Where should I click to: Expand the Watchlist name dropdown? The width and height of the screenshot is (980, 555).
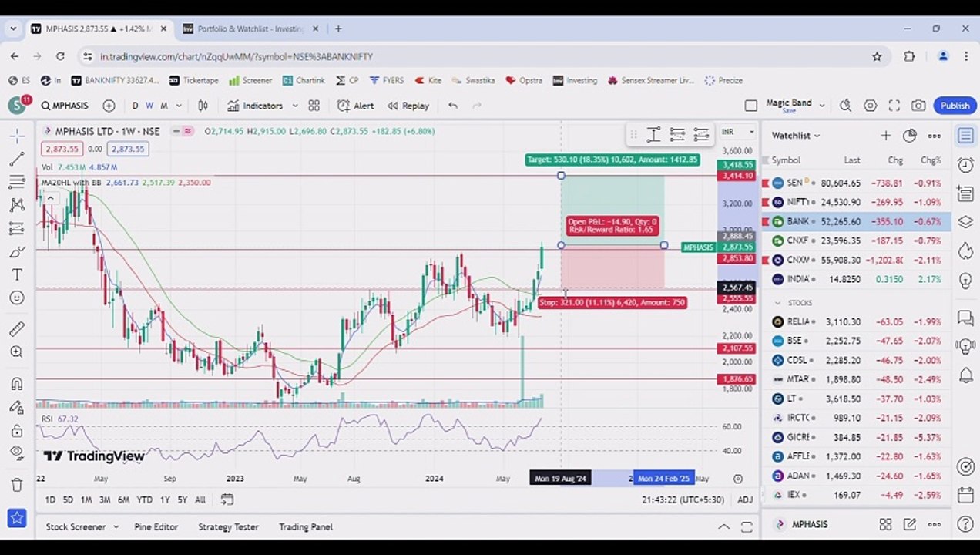tap(796, 136)
